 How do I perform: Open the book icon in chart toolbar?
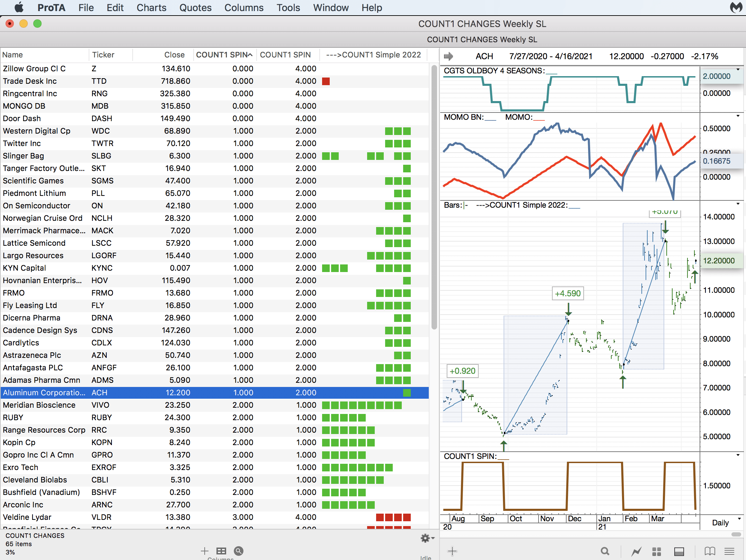[x=710, y=551]
